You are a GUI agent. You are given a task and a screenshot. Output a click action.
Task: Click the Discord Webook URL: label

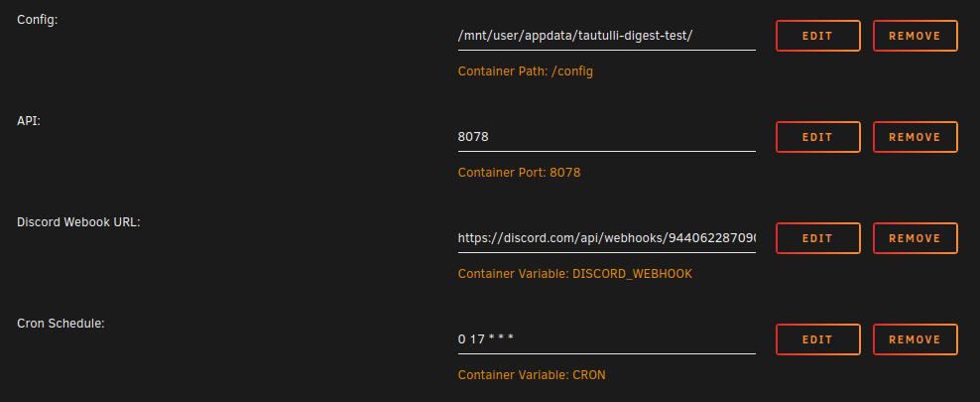pyautogui.click(x=78, y=222)
